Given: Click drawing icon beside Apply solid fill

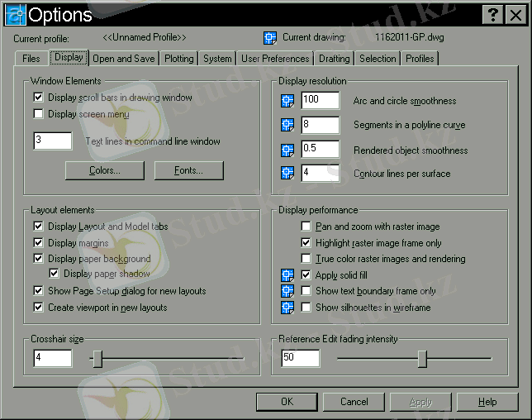Looking at the screenshot, I should [287, 275].
